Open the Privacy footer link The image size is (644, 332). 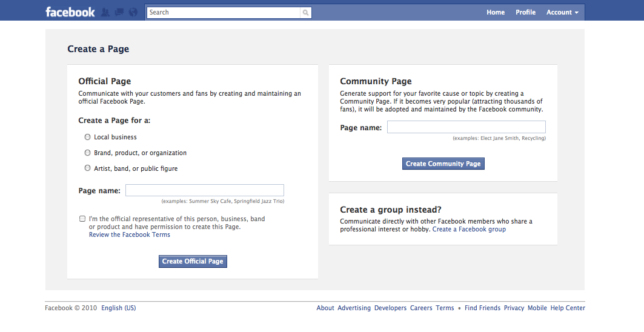tap(514, 308)
